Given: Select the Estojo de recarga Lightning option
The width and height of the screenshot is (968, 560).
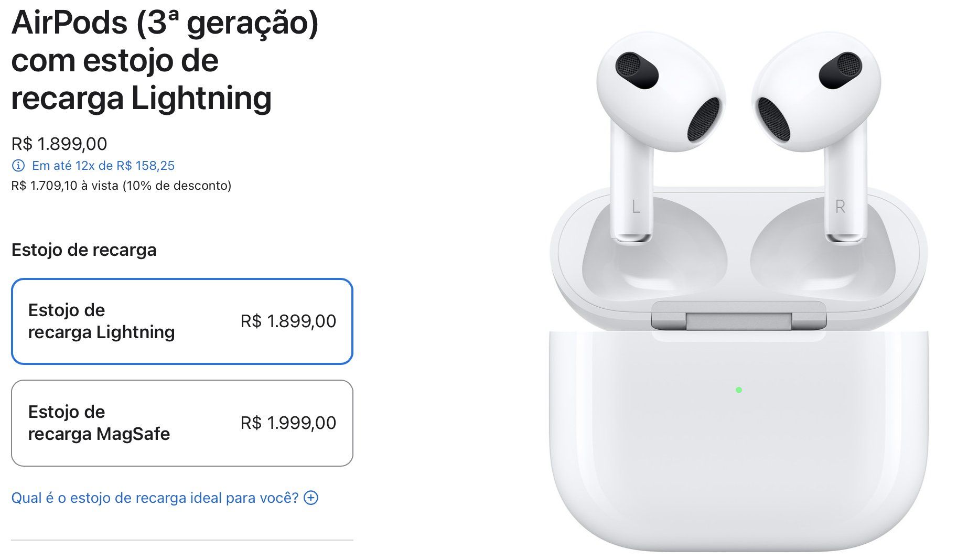Looking at the screenshot, I should point(182,321).
